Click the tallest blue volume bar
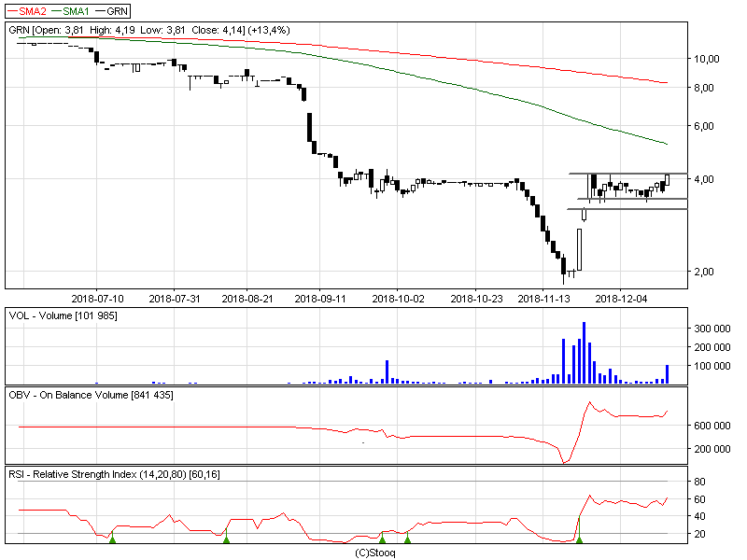 (585, 353)
